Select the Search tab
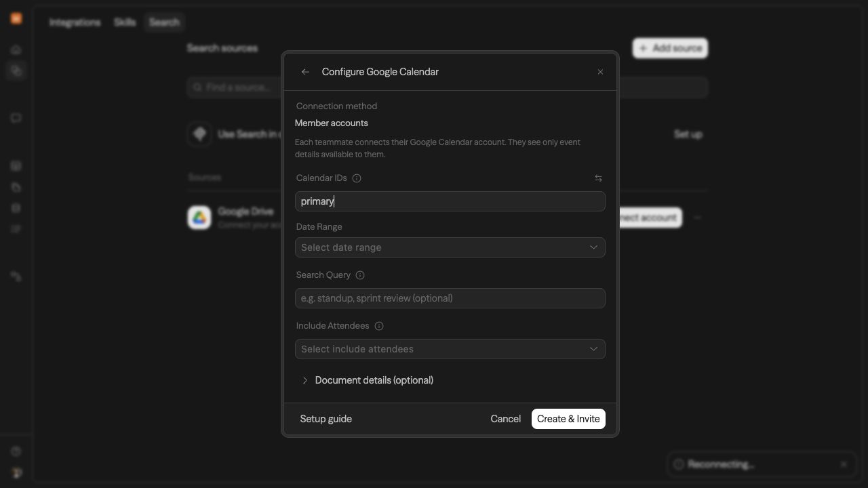The height and width of the screenshot is (488, 868). (x=164, y=22)
